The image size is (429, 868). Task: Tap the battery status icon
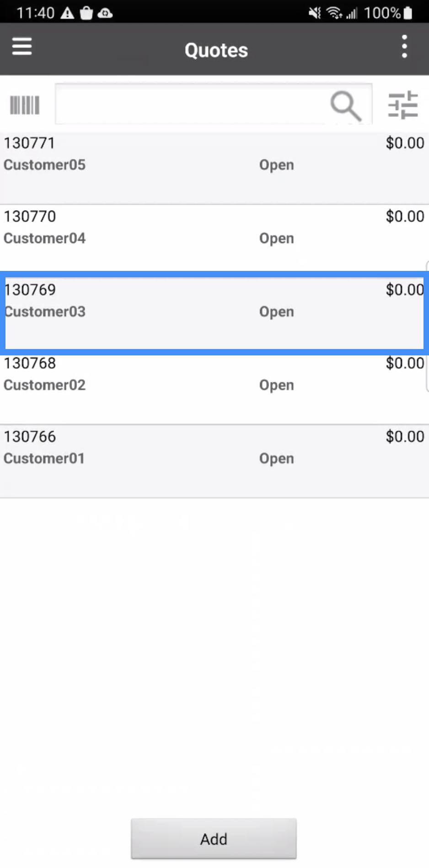click(x=408, y=13)
